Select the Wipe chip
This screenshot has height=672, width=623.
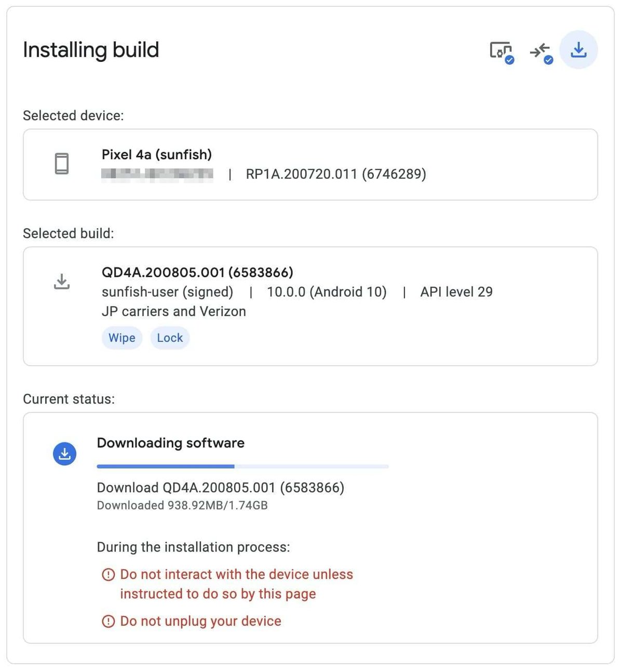coord(122,338)
